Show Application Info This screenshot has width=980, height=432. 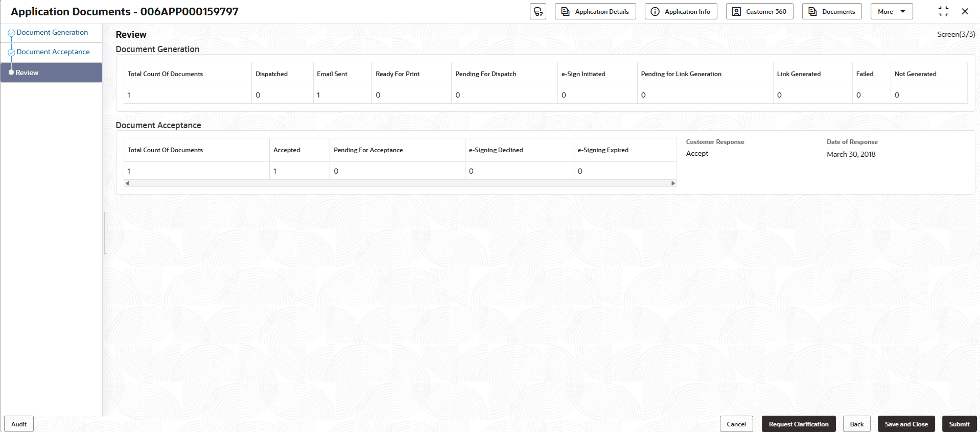(681, 11)
